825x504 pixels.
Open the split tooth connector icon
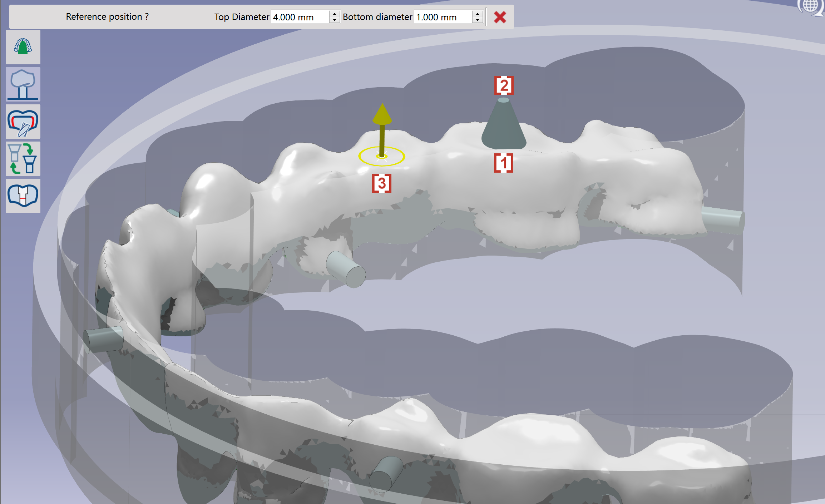(23, 196)
